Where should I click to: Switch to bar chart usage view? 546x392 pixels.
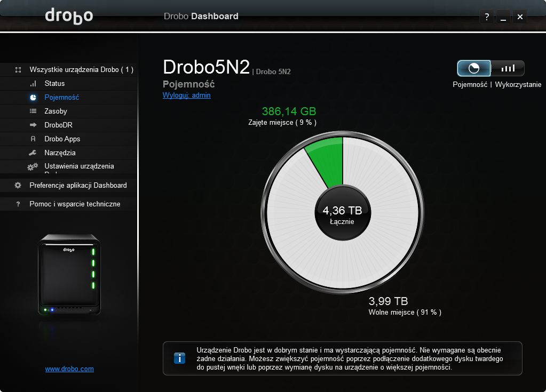tap(508, 68)
